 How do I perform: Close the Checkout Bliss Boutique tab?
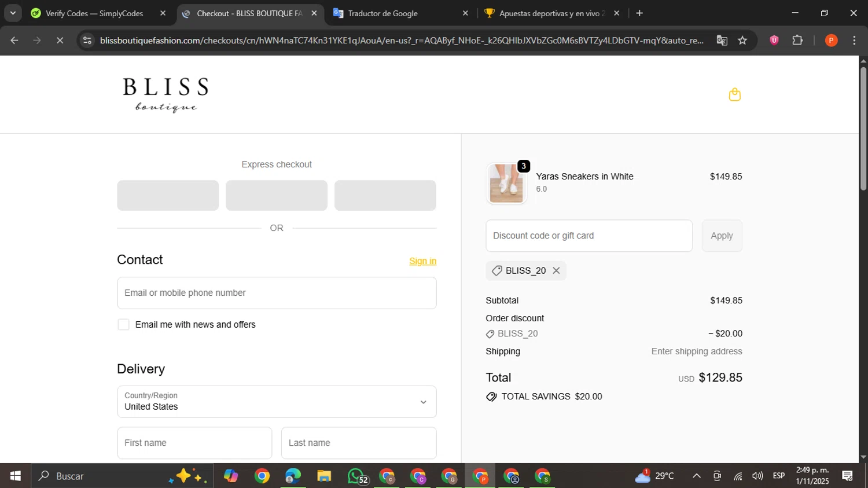click(x=314, y=13)
